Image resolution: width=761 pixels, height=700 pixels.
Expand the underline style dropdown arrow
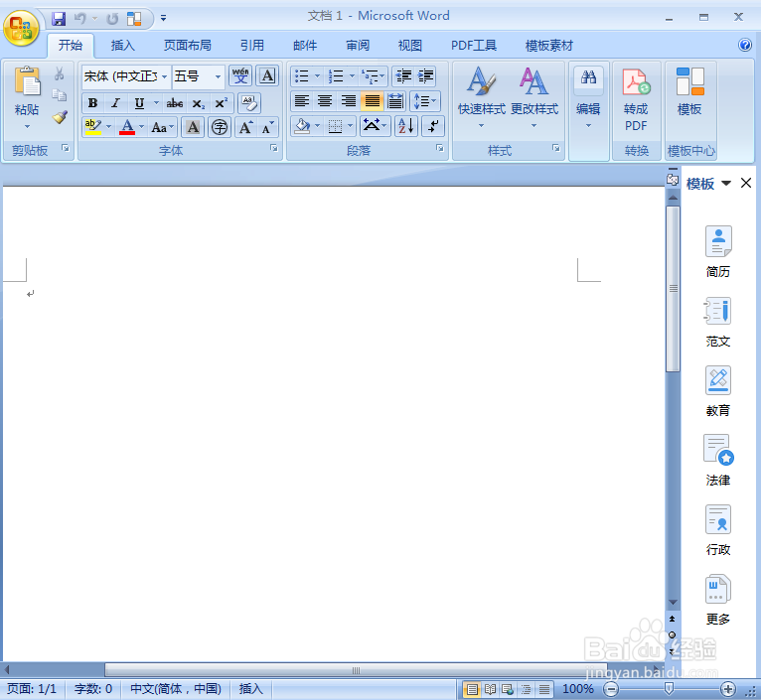coord(156,103)
